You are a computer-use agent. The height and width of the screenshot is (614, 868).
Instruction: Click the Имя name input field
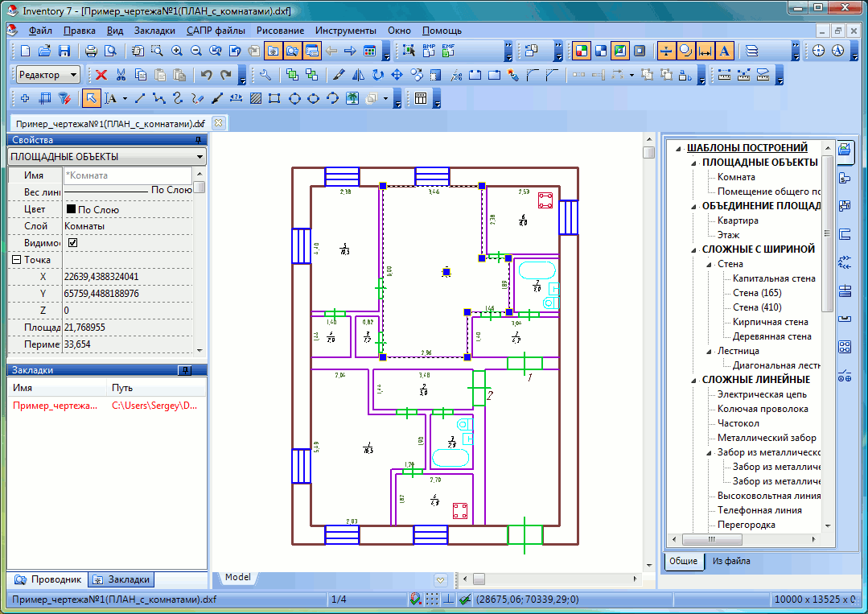click(x=127, y=175)
